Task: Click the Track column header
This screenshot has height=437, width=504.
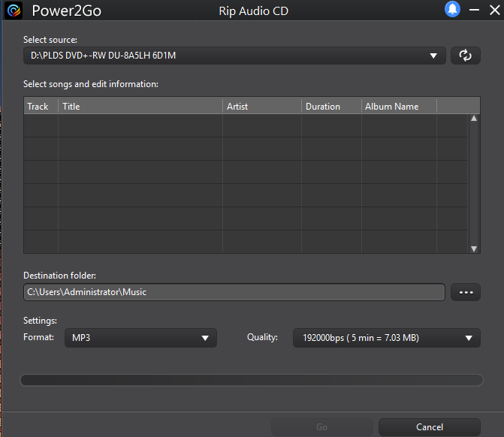Action: (x=41, y=107)
